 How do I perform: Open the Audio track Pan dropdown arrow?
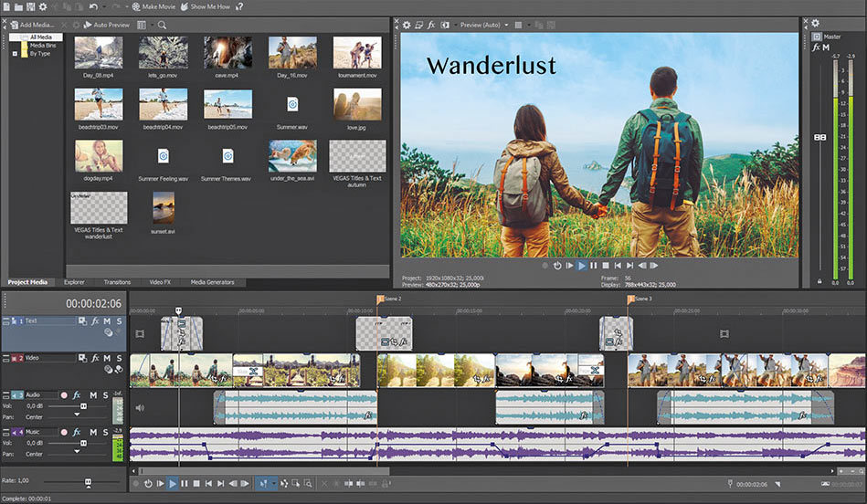point(77,415)
